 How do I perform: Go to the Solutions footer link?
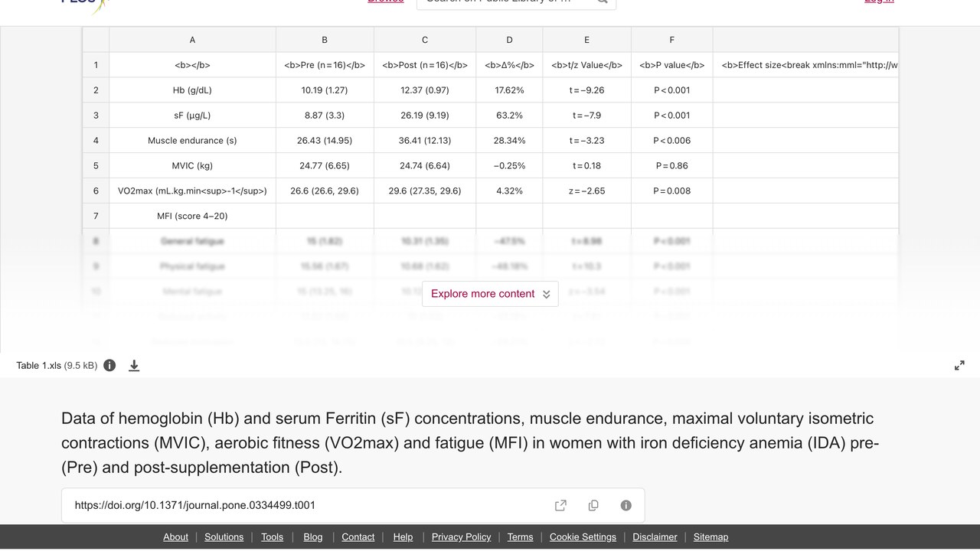(x=224, y=537)
